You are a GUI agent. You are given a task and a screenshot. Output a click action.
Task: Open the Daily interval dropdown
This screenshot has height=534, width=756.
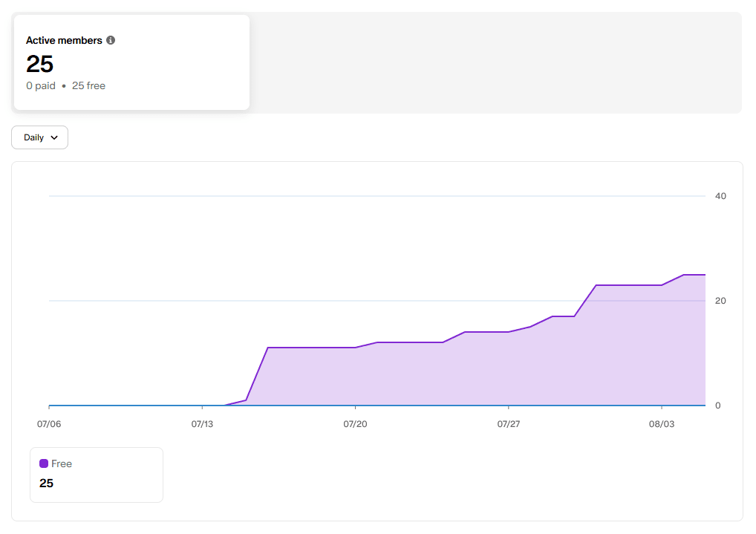pos(40,137)
